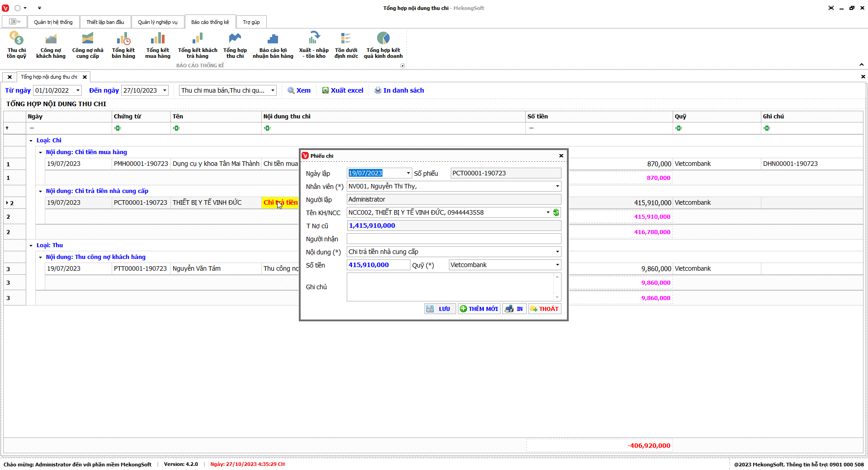Expand the Quỹ Vietcombank dropdown
The image size is (868, 470).
click(557, 265)
